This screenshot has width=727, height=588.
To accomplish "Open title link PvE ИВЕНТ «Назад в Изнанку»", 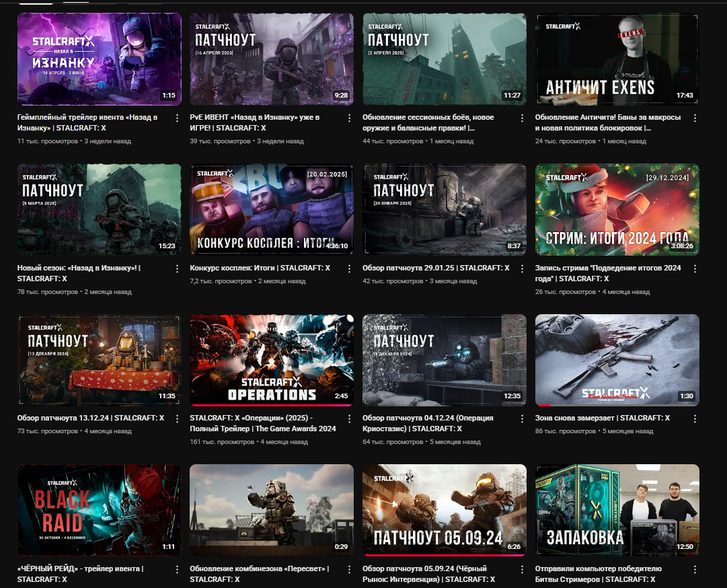I will coord(254,122).
